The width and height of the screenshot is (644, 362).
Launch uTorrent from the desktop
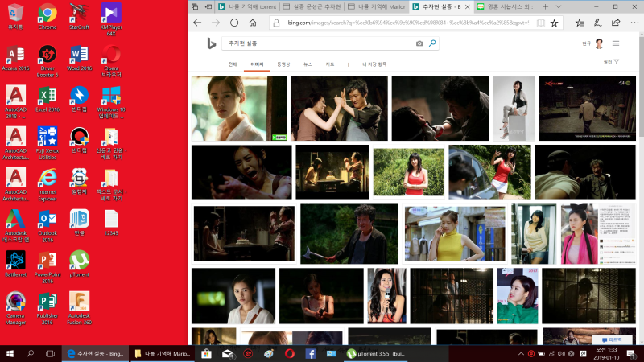pyautogui.click(x=79, y=264)
